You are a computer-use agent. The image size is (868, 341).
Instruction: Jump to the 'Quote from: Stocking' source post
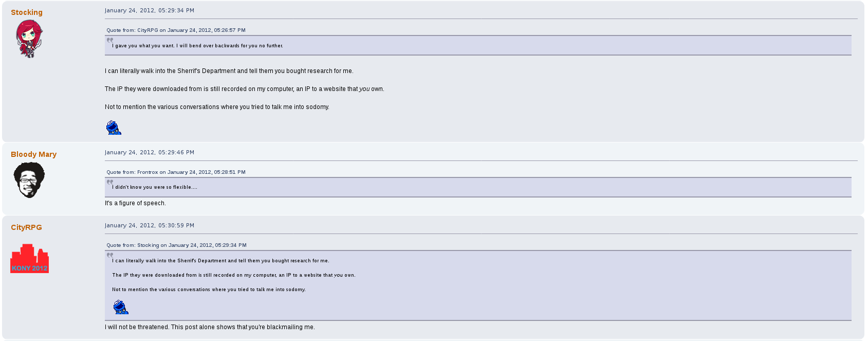point(176,245)
